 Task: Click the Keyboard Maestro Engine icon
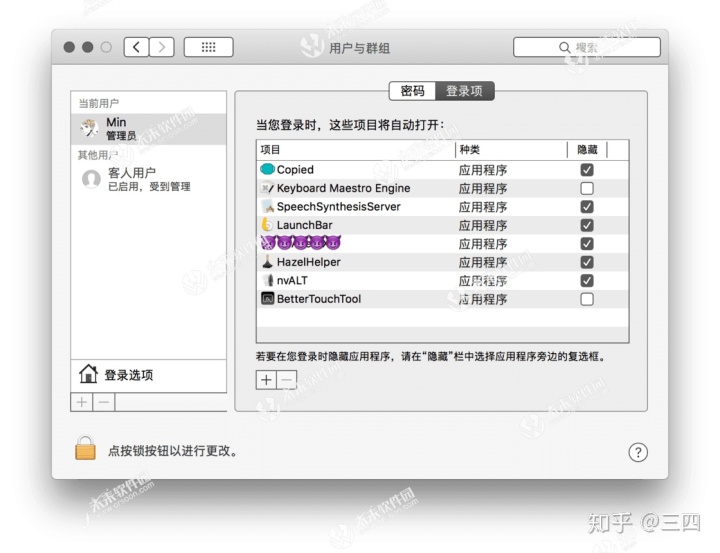coord(267,188)
